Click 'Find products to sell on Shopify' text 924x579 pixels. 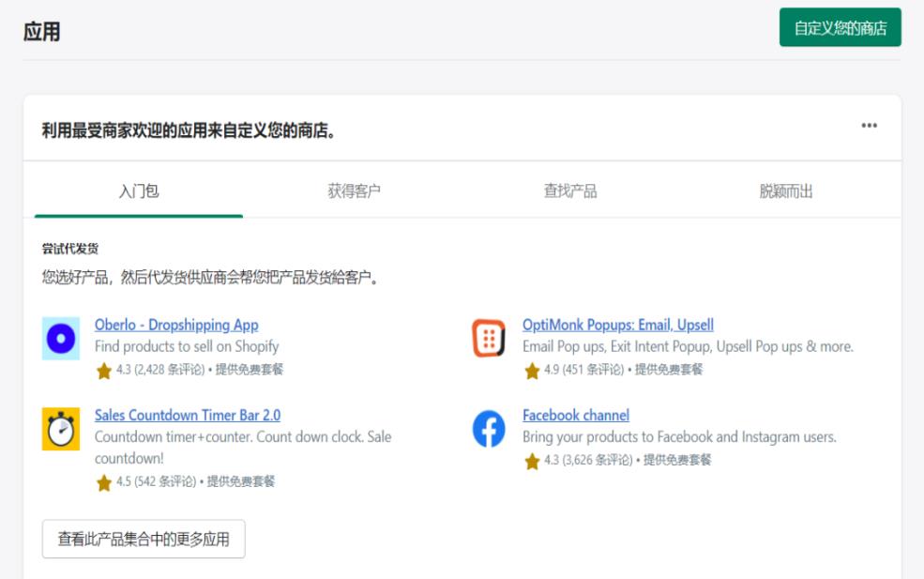pos(187,346)
